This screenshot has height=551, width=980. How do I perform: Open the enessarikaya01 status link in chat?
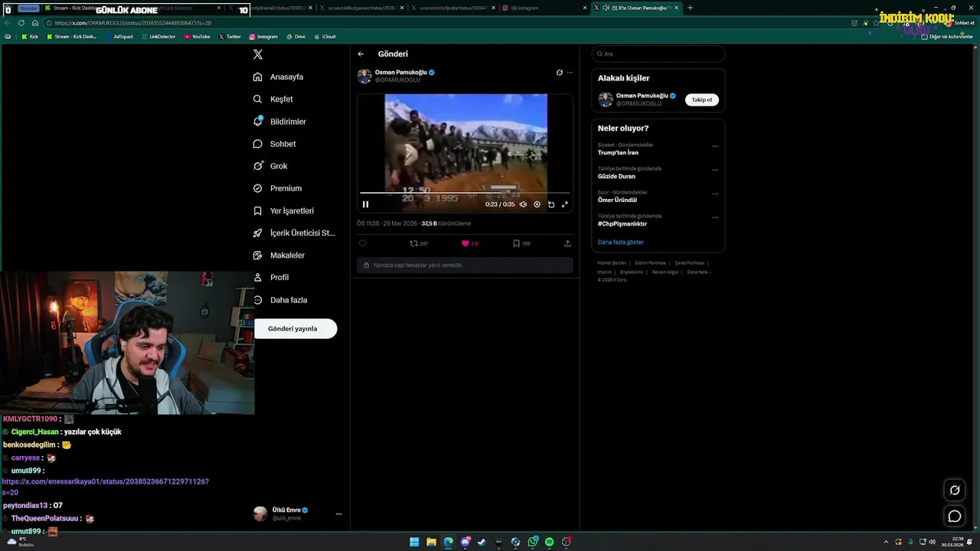pyautogui.click(x=105, y=487)
